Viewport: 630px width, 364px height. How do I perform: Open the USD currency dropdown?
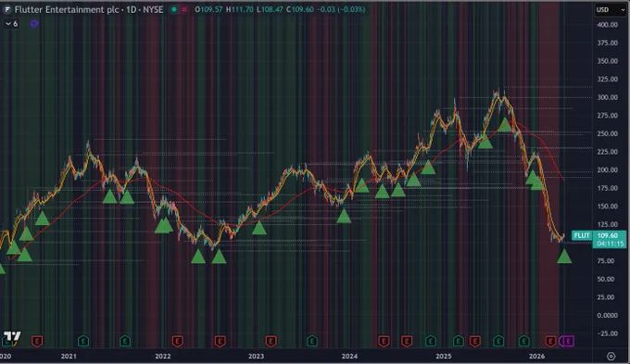tap(611, 9)
